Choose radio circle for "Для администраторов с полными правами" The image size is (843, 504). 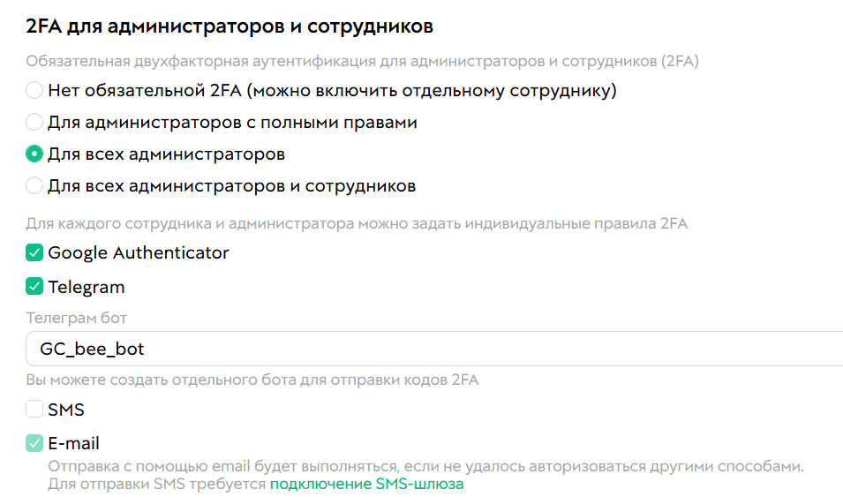[x=34, y=122]
